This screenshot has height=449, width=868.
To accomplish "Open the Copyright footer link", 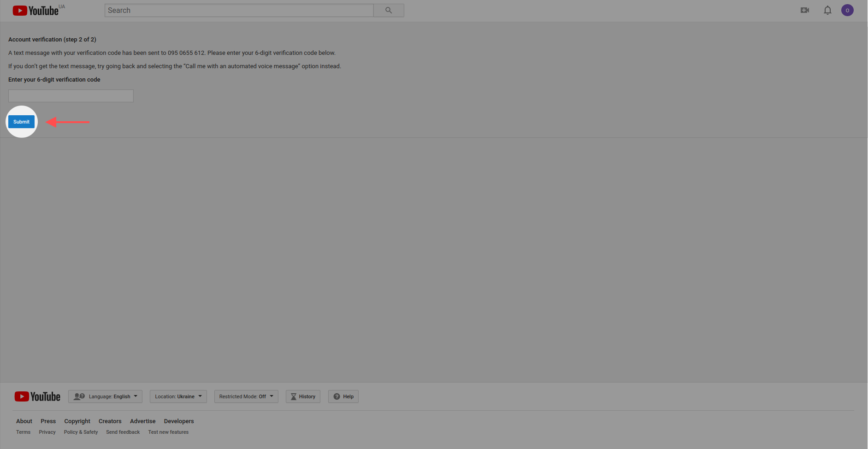I will point(77,421).
